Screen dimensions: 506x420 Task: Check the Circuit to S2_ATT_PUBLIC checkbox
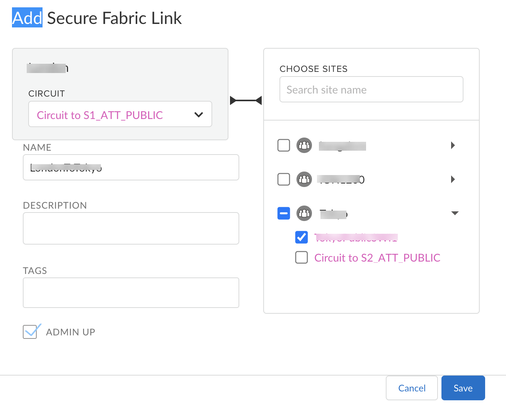click(x=302, y=257)
